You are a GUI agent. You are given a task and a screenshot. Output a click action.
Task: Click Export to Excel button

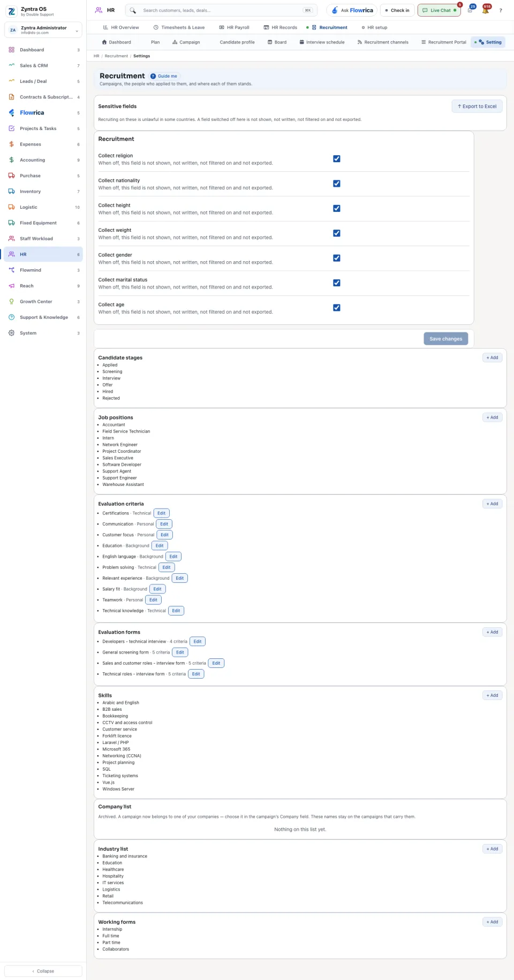(477, 107)
